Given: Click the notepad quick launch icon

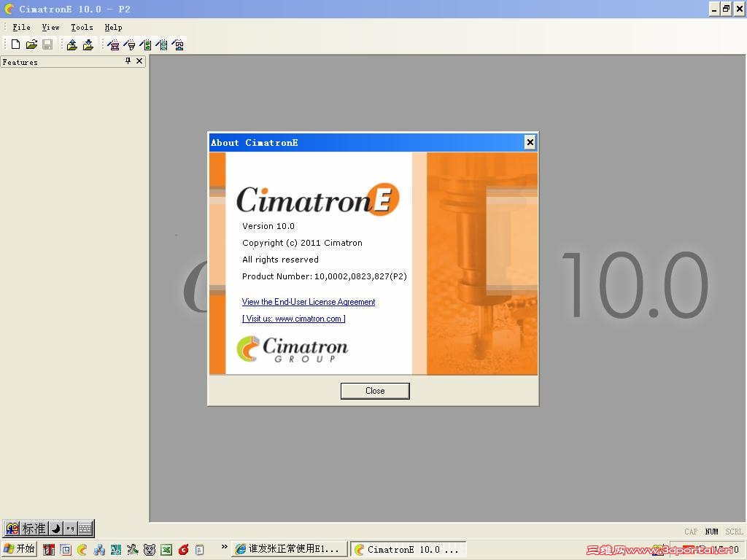Looking at the screenshot, I should point(200,550).
